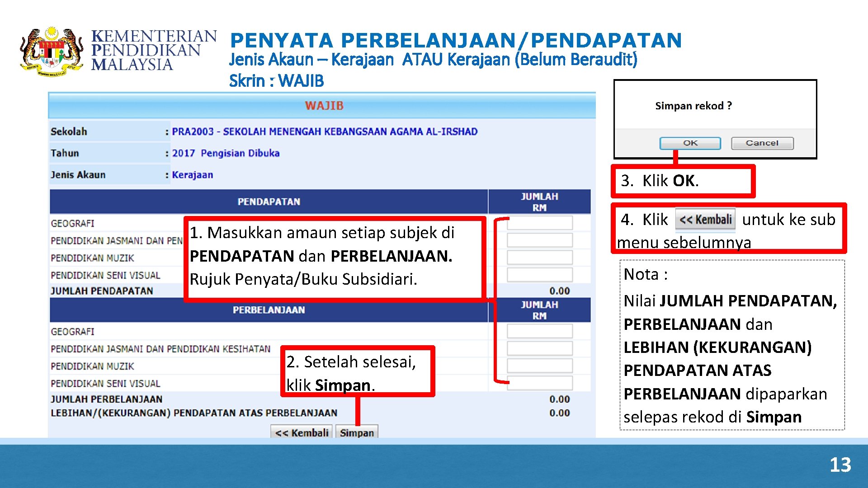
Task: Click the PENDAPATAN table header
Action: pyautogui.click(x=269, y=202)
